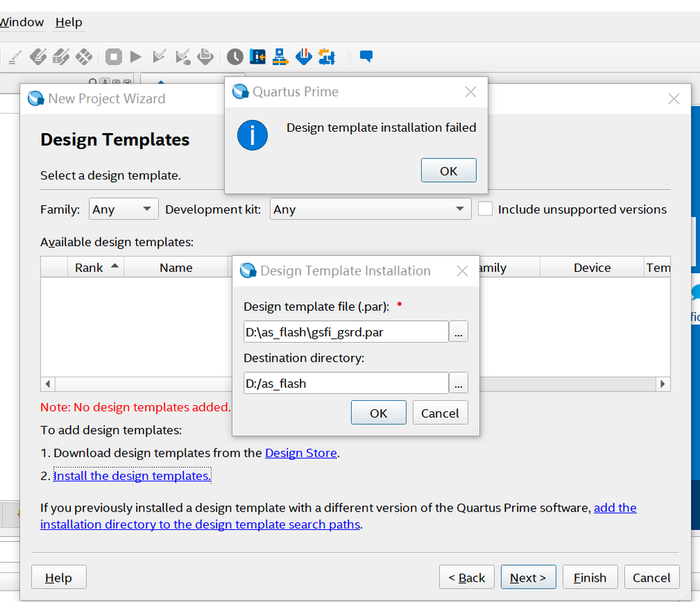Screen dimensions: 700x602
Task: Expand the Development kit dropdown
Action: [370, 209]
